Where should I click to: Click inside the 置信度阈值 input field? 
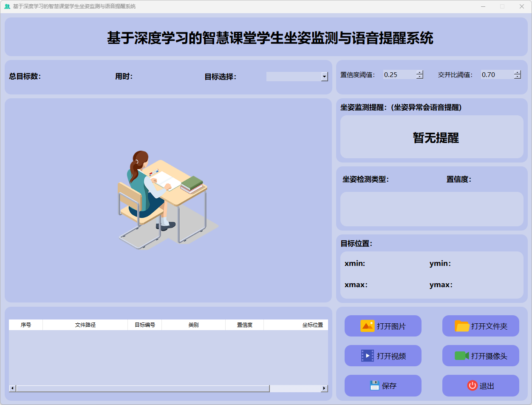click(x=399, y=74)
